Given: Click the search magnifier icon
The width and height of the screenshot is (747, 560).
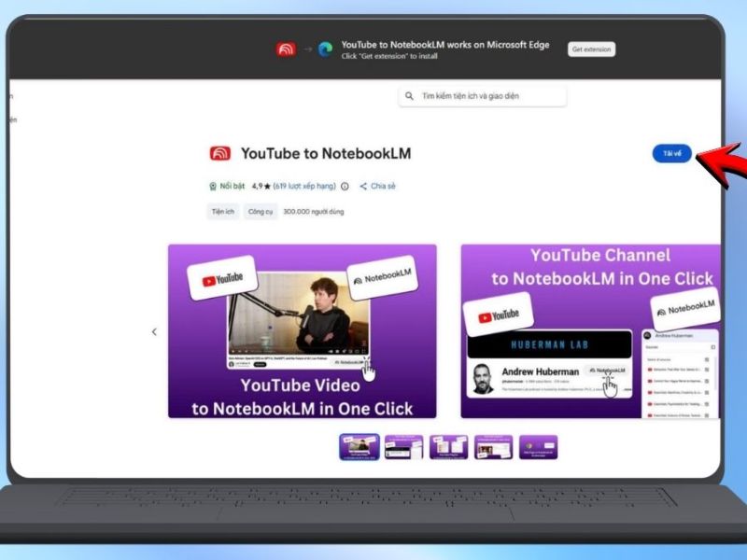Looking at the screenshot, I should [409, 96].
